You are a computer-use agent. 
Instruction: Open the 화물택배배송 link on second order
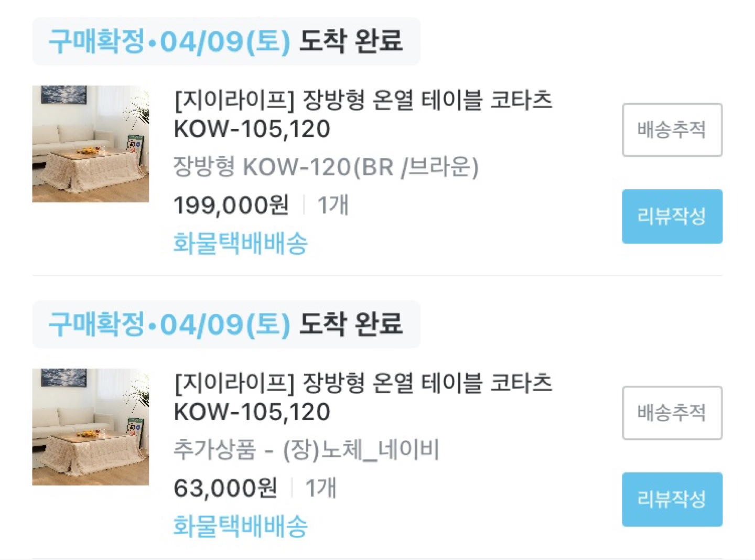[240, 526]
